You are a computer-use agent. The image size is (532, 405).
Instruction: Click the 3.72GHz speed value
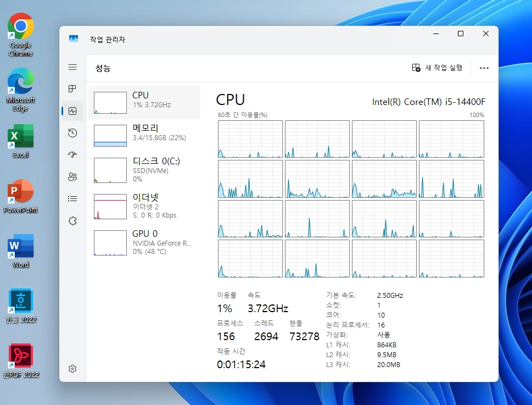(x=268, y=308)
